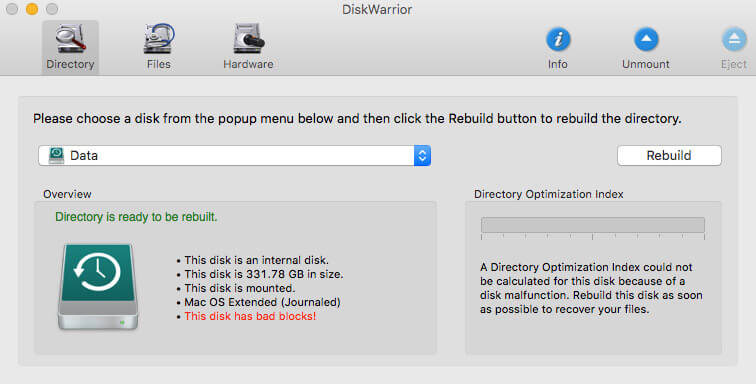Click the Eject icon in toolbar
The height and width of the screenshot is (384, 756).
click(734, 39)
